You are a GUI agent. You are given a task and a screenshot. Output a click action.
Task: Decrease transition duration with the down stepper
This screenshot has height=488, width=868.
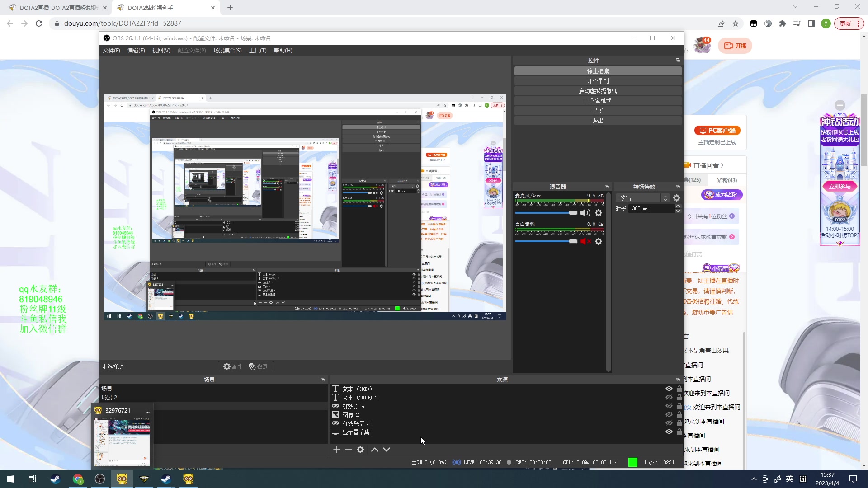click(x=678, y=211)
